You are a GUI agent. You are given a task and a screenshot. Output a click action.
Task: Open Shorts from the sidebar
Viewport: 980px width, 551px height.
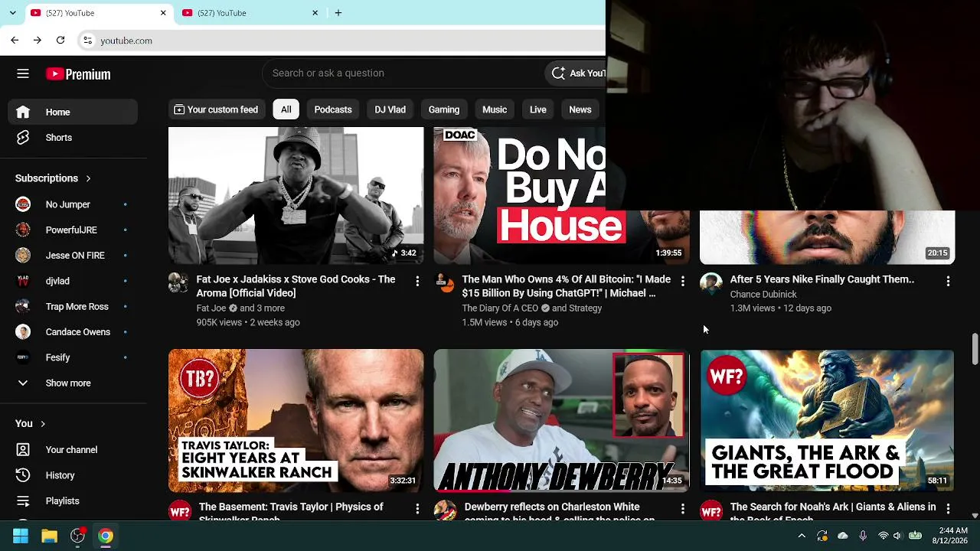[73, 138]
